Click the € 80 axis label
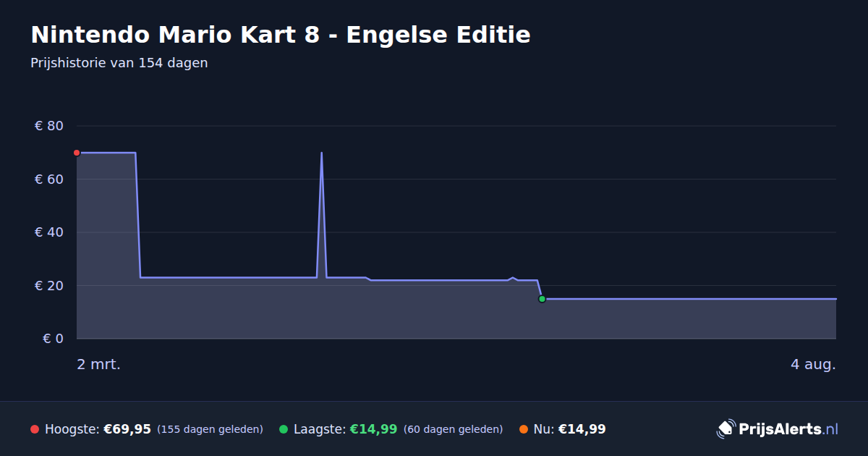This screenshot has height=456, width=868. point(49,126)
